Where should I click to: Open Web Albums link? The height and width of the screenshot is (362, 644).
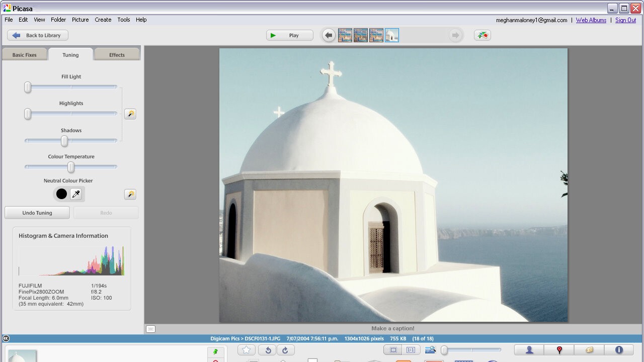tap(591, 20)
